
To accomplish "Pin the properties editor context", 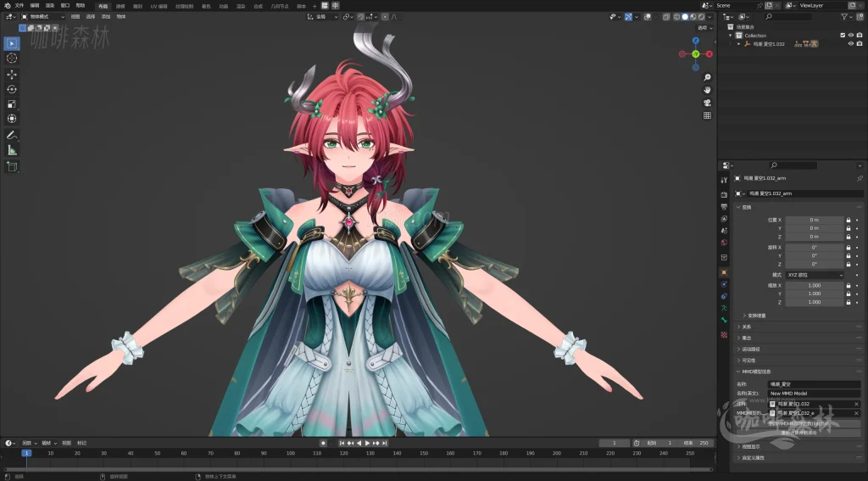I will (860, 178).
